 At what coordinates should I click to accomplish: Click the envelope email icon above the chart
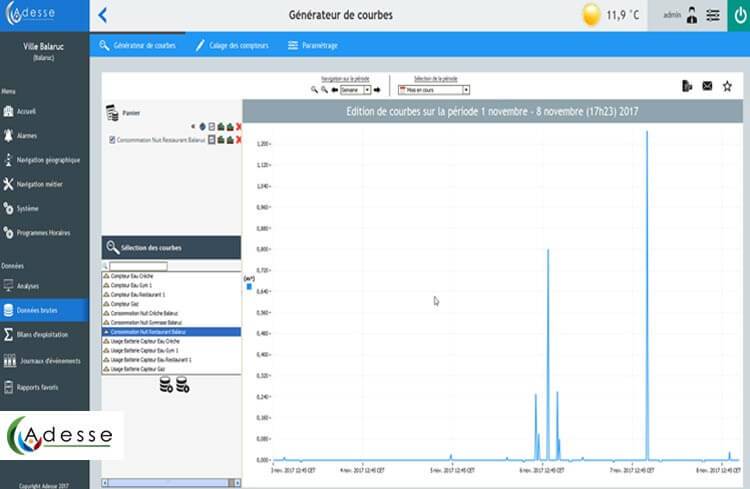pyautogui.click(x=707, y=86)
